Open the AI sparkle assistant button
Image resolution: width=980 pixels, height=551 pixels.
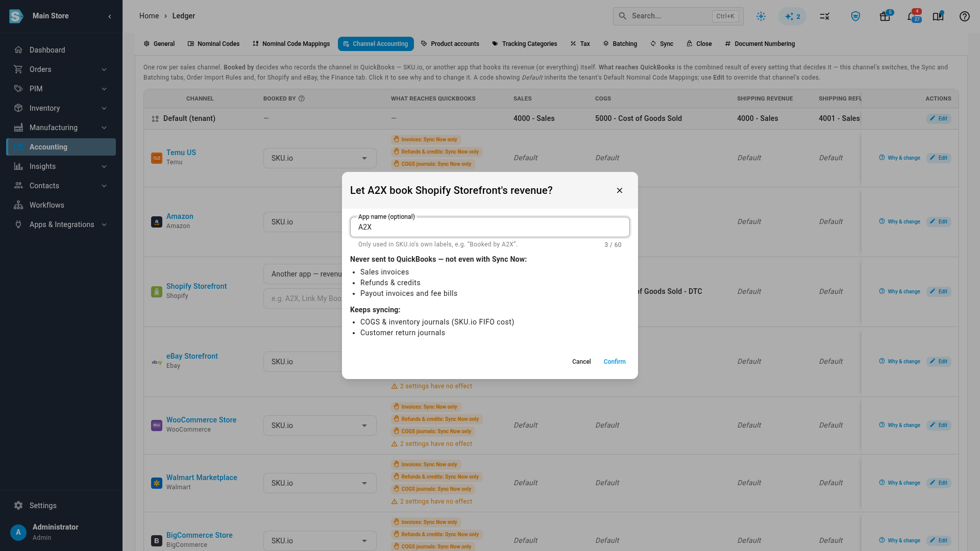pos(792,16)
